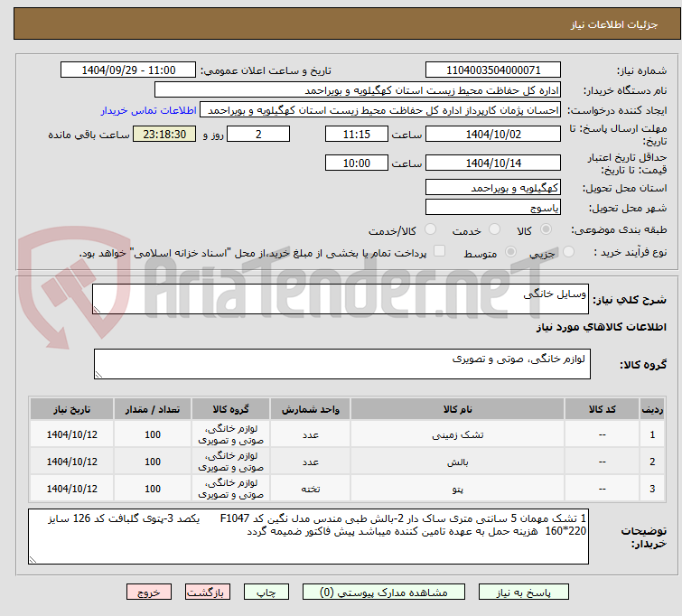The width and height of the screenshot is (682, 616).
Task: Click the تعداد / مقدار column header
Action: pyautogui.click(x=153, y=409)
